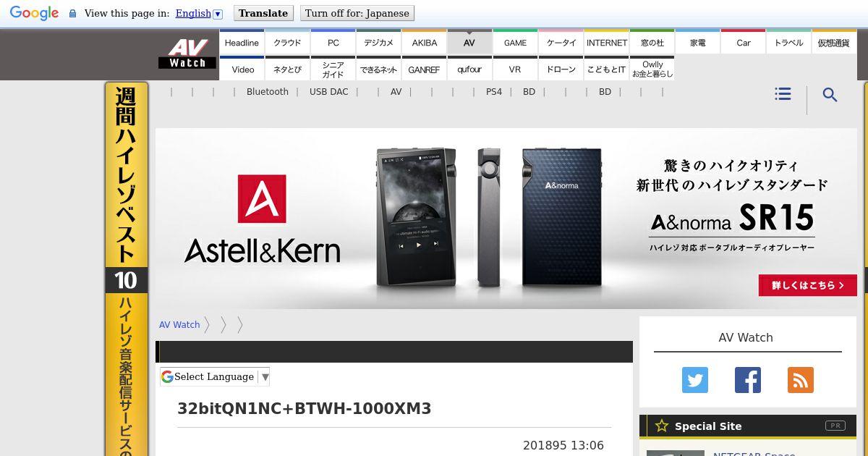Click the Translate button
The height and width of the screenshot is (456, 868).
point(263,13)
